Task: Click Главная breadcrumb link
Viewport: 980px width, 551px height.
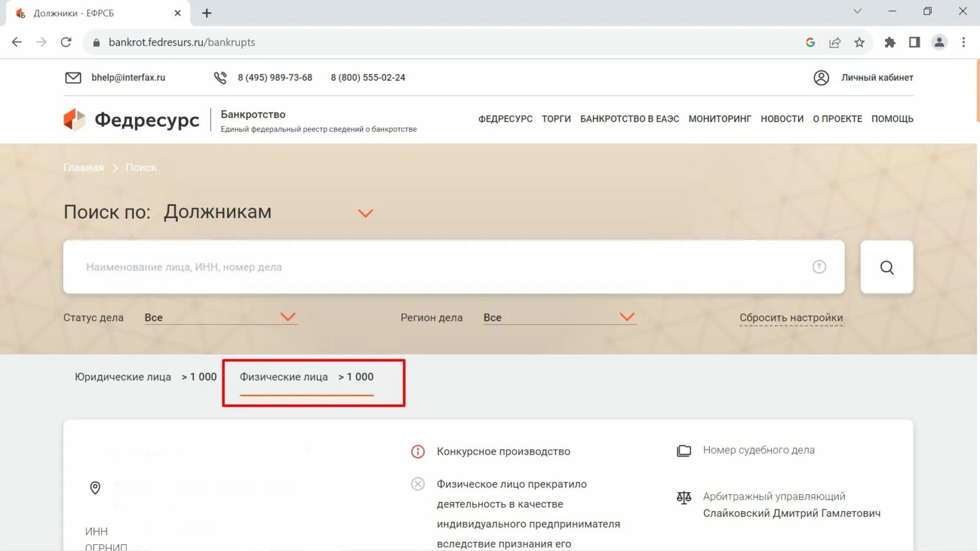Action: (83, 167)
